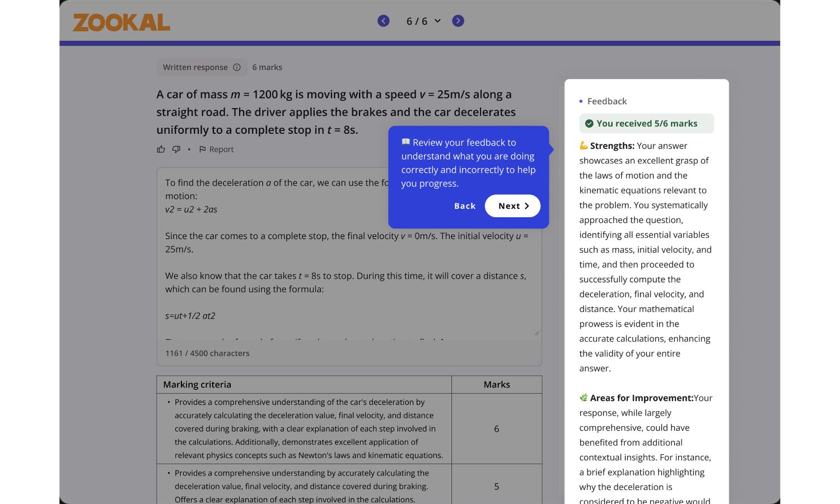Click the next question arrow in header

(x=458, y=21)
